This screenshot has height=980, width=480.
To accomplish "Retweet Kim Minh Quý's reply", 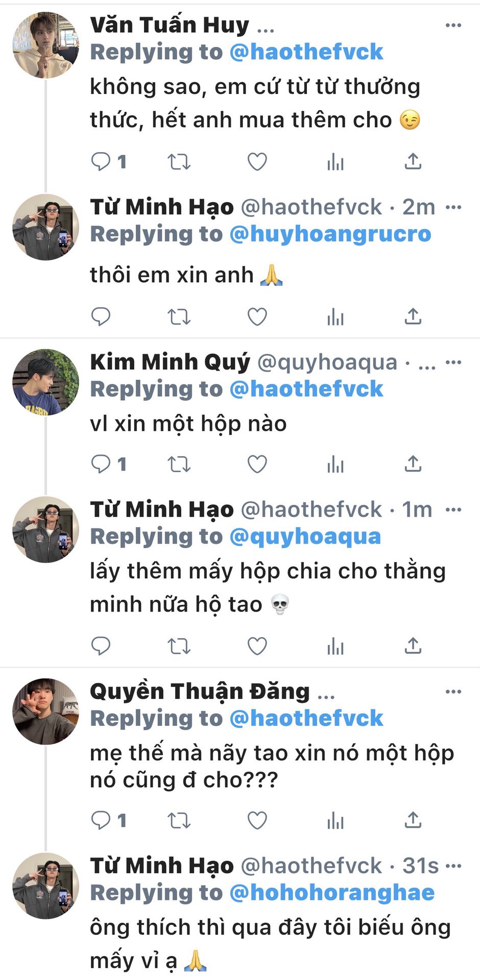I will [179, 464].
